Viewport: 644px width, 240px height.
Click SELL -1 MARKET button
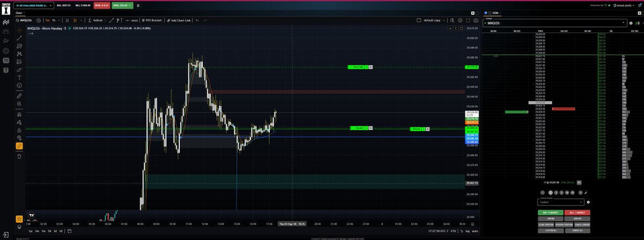tap(577, 213)
